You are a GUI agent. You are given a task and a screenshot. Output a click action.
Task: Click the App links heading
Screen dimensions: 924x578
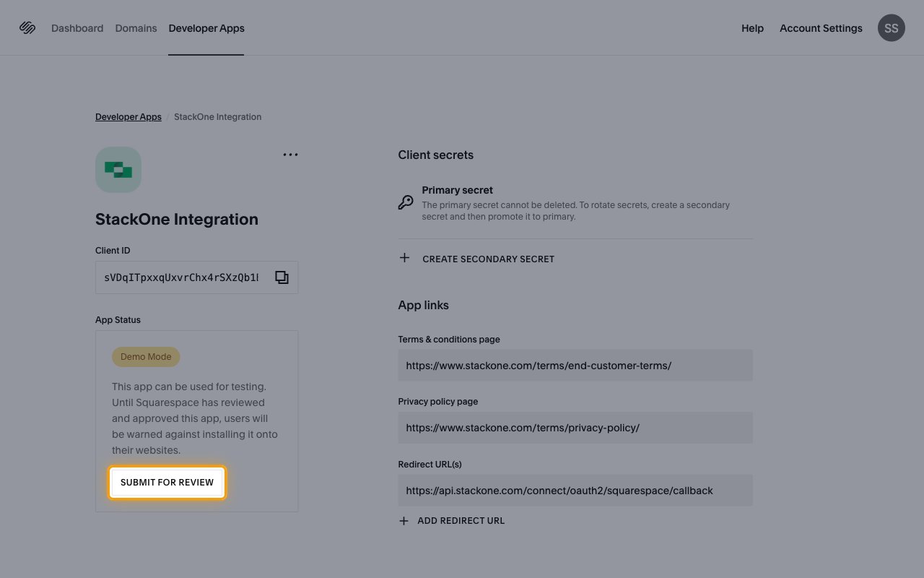424,305
